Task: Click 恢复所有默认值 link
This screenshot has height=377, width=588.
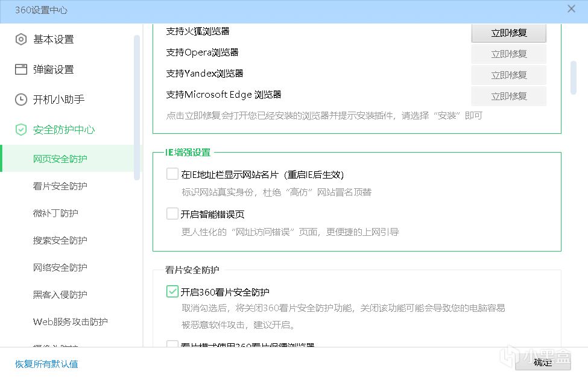Action: click(46, 364)
